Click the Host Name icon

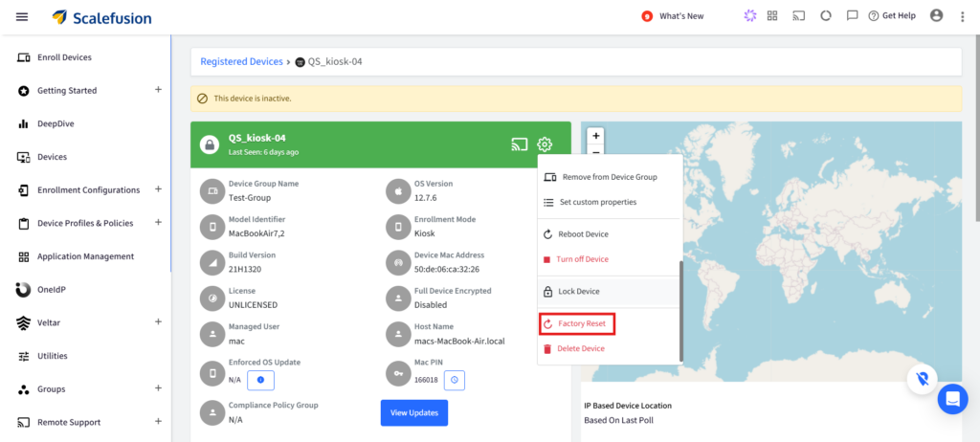point(398,333)
